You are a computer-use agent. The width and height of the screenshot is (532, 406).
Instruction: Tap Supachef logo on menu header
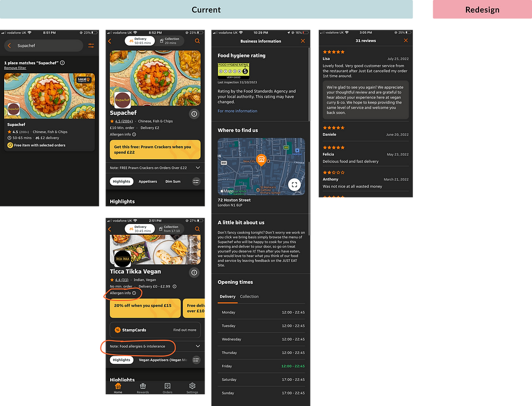[122, 100]
